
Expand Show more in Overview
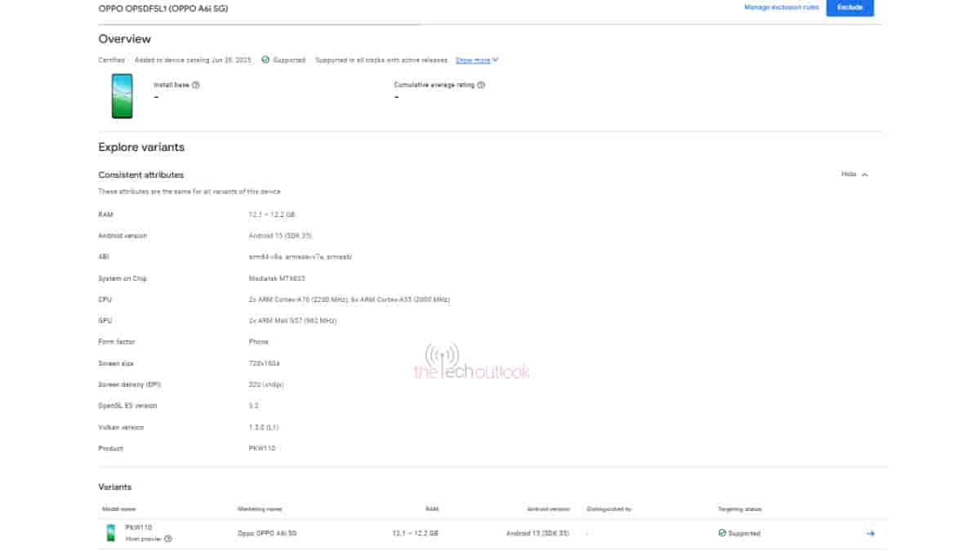pos(473,60)
